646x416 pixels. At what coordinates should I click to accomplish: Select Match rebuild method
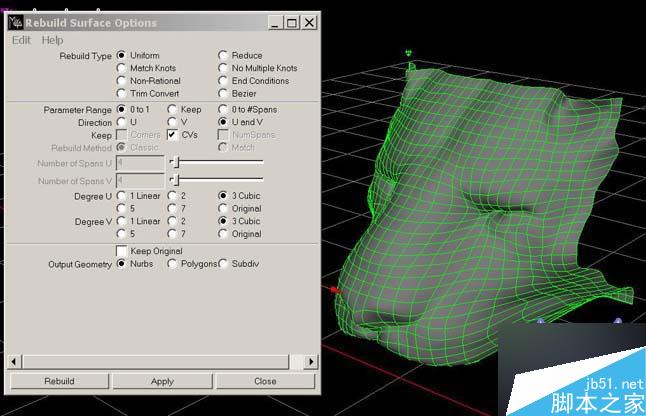(223, 147)
